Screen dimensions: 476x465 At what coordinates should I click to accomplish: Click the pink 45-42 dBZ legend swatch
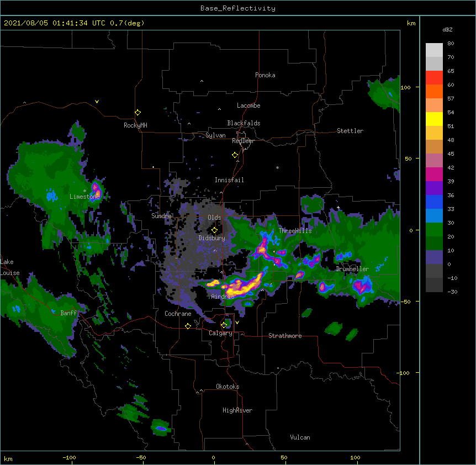tap(434, 161)
